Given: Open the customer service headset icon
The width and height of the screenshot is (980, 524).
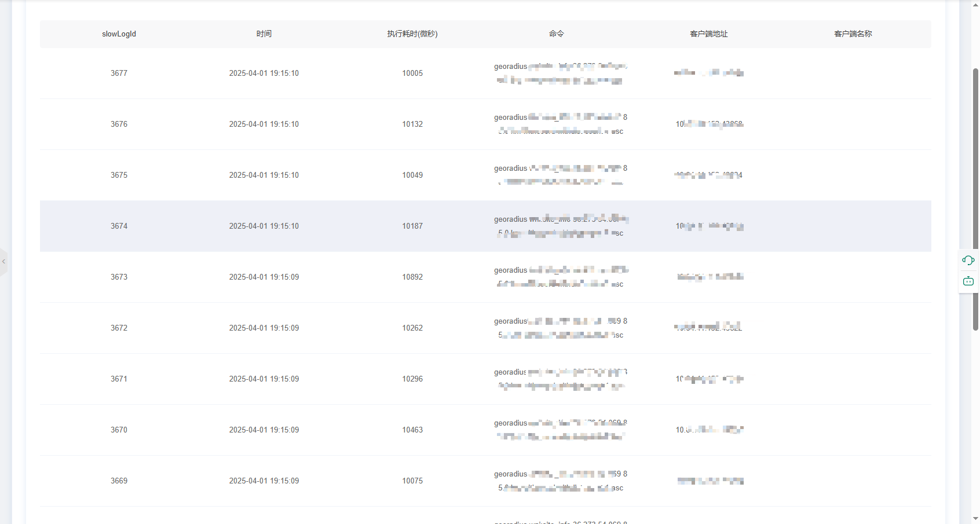Looking at the screenshot, I should [x=968, y=261].
